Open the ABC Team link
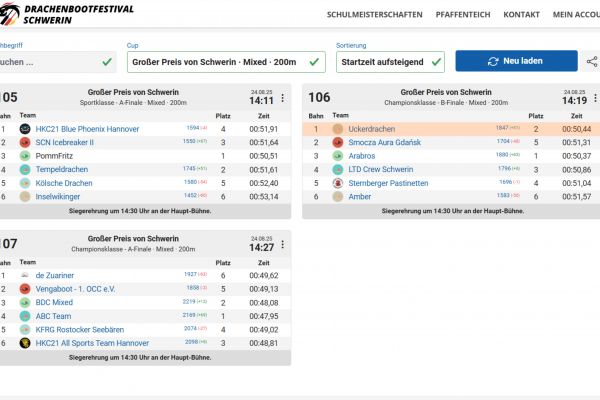The image size is (600, 400). (x=53, y=316)
